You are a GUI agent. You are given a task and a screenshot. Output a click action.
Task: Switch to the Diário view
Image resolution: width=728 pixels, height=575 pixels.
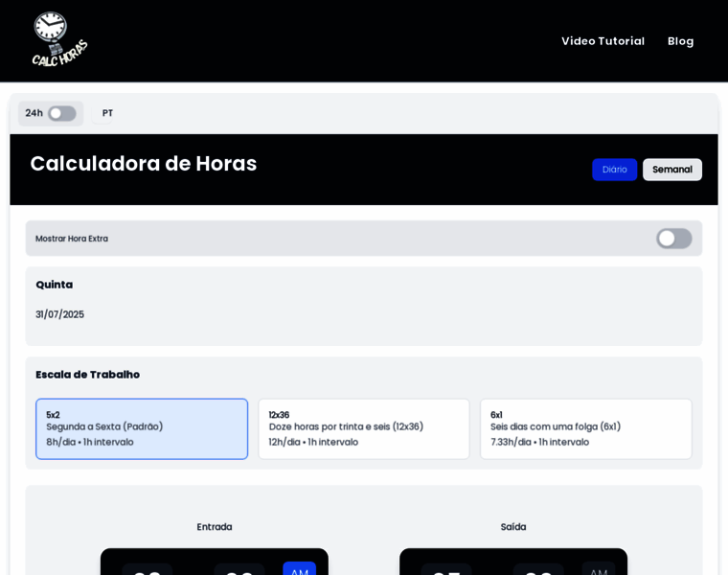(x=614, y=170)
